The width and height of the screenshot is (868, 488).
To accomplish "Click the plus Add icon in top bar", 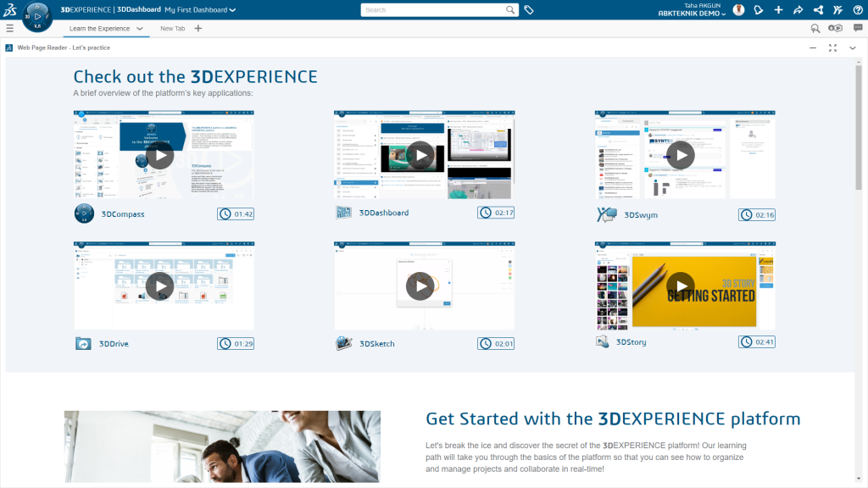I will click(778, 10).
